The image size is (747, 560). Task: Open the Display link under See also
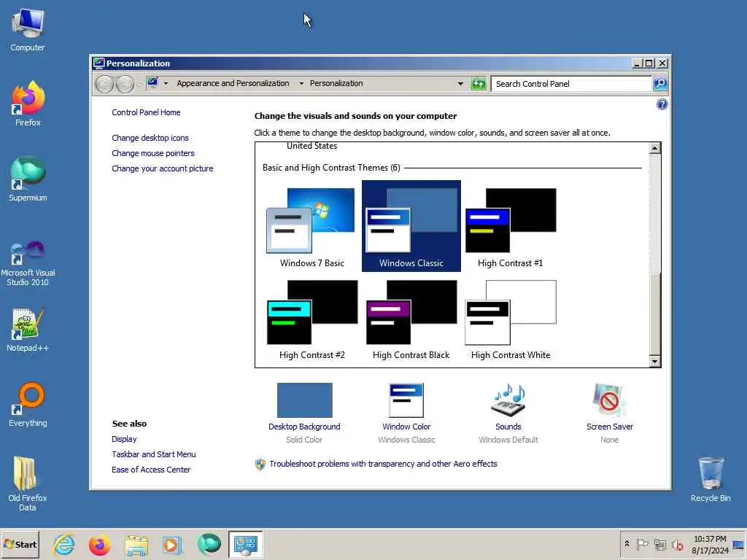coord(124,439)
